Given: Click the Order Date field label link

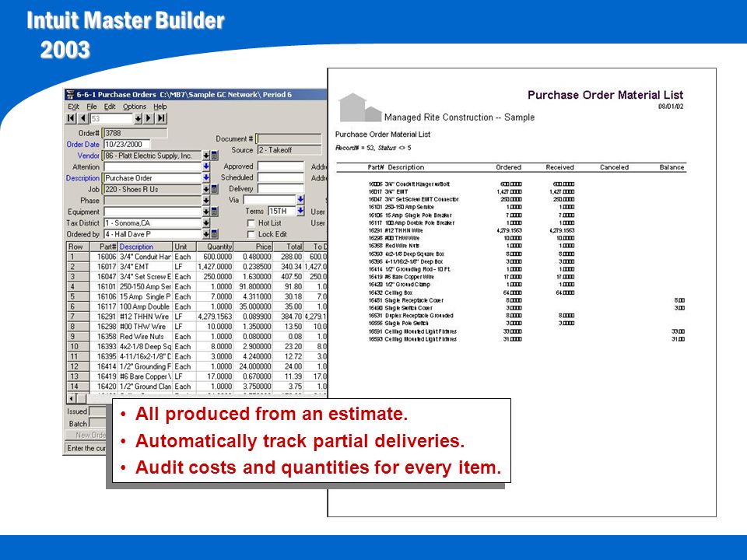Looking at the screenshot, I should pyautogui.click(x=82, y=145).
